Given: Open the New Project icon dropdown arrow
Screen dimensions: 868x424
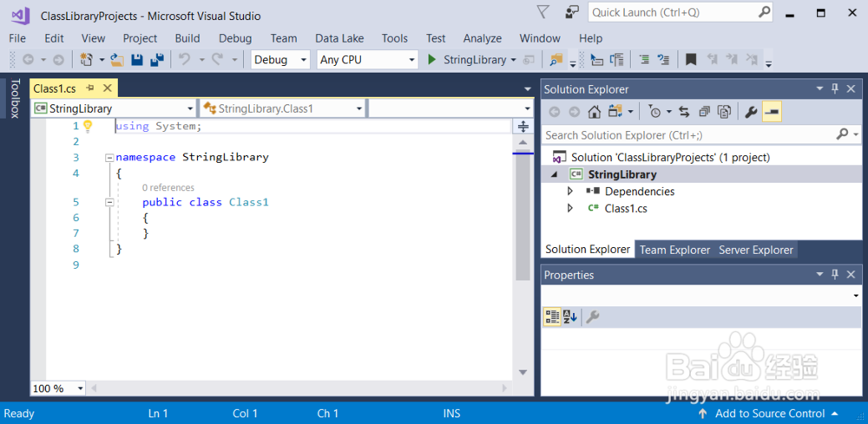Looking at the screenshot, I should (102, 60).
